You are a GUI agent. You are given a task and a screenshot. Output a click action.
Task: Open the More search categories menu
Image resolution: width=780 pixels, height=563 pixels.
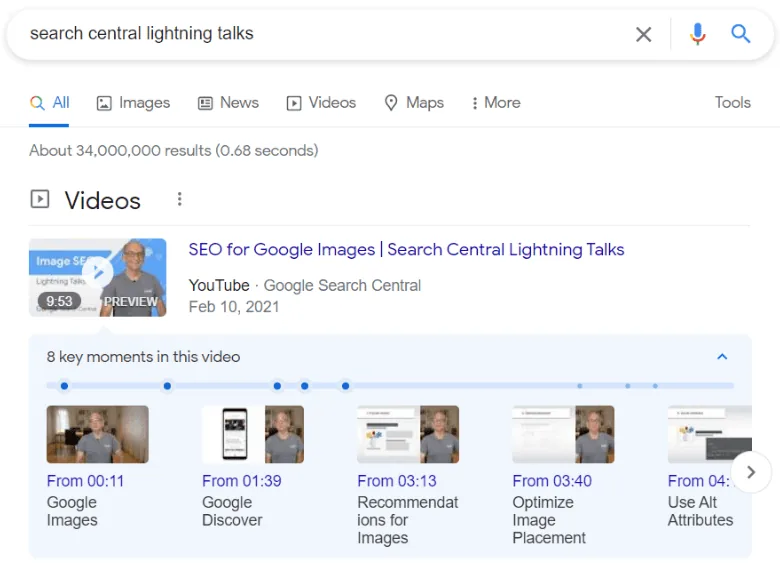(495, 102)
